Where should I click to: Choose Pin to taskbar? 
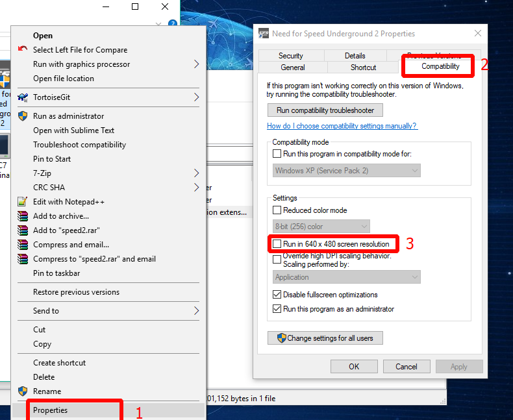(x=108, y=273)
